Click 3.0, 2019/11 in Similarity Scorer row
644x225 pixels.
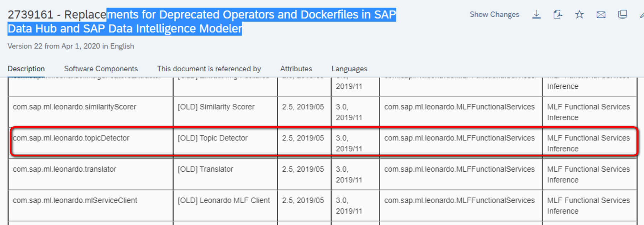355,112
